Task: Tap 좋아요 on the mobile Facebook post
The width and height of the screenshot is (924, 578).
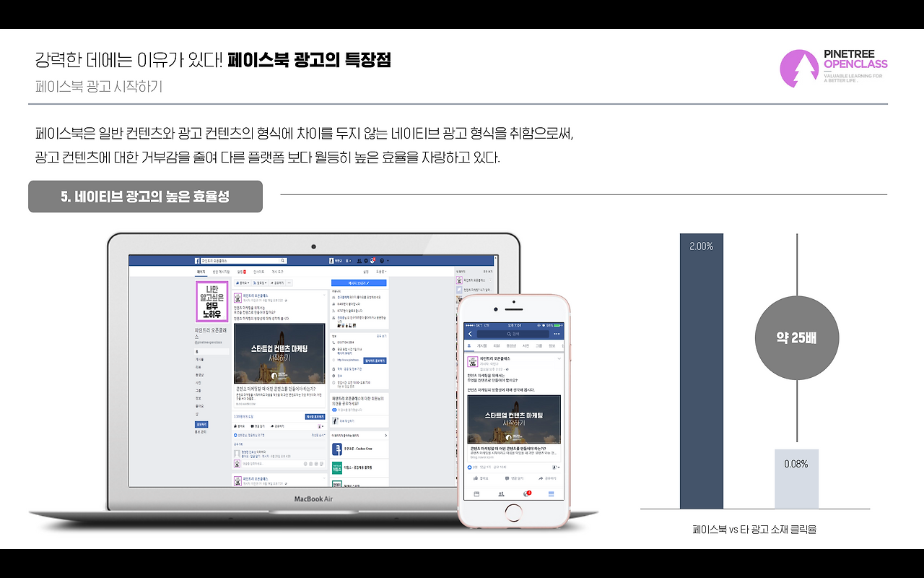Action: point(482,478)
